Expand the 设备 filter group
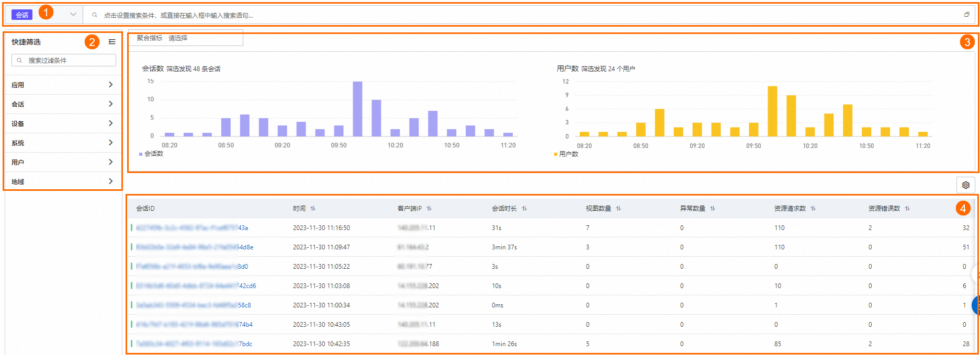This screenshot has height=355, width=980. [x=63, y=123]
